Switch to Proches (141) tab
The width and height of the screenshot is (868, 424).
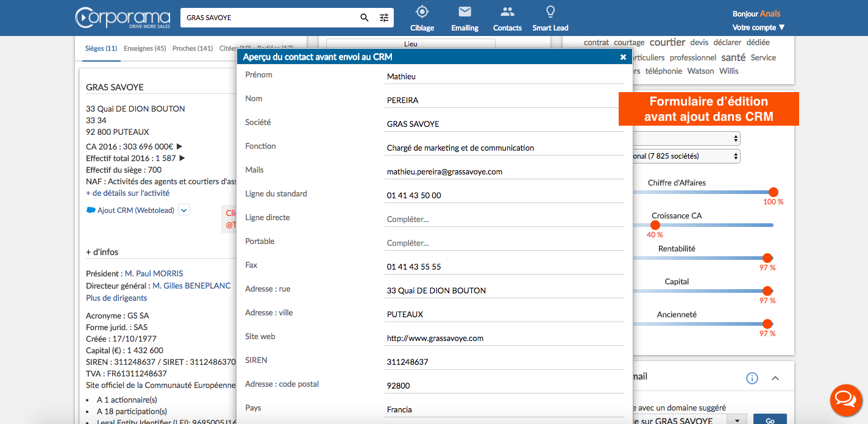193,48
